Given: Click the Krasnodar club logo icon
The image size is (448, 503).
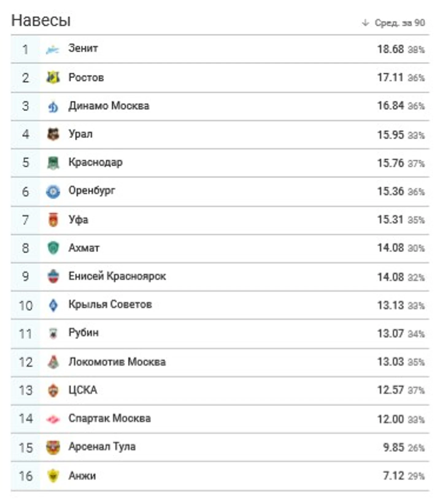Looking at the screenshot, I should point(53,163).
